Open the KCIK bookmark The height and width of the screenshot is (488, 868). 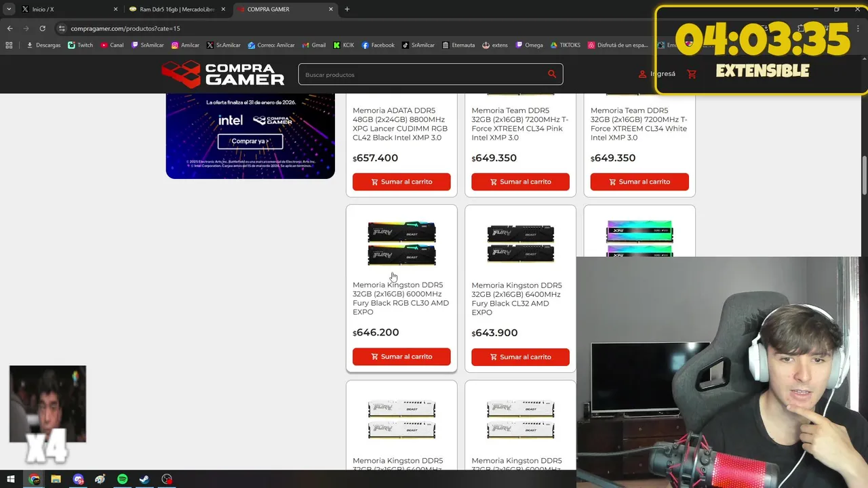(x=343, y=45)
